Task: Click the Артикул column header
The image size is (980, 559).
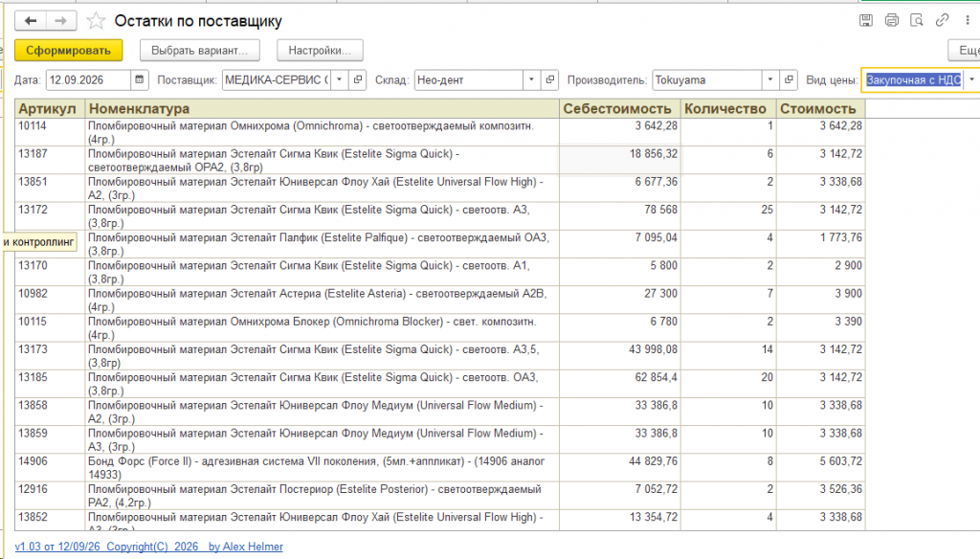Action: click(x=50, y=109)
